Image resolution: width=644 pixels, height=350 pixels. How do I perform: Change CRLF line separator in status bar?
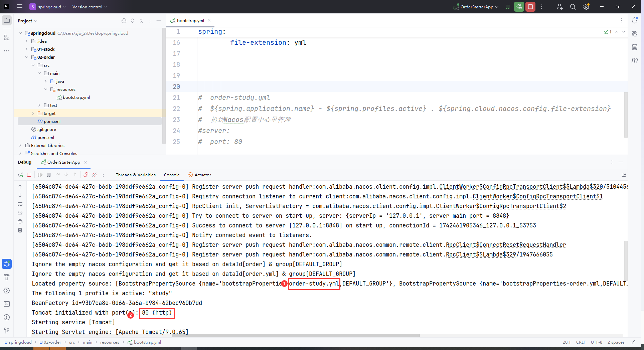(x=581, y=342)
